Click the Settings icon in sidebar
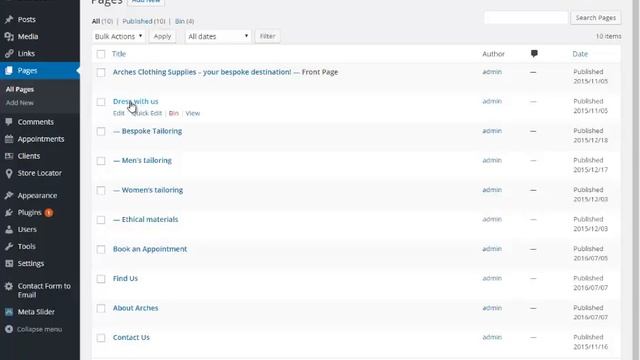This screenshot has height=360, width=640. 9,264
